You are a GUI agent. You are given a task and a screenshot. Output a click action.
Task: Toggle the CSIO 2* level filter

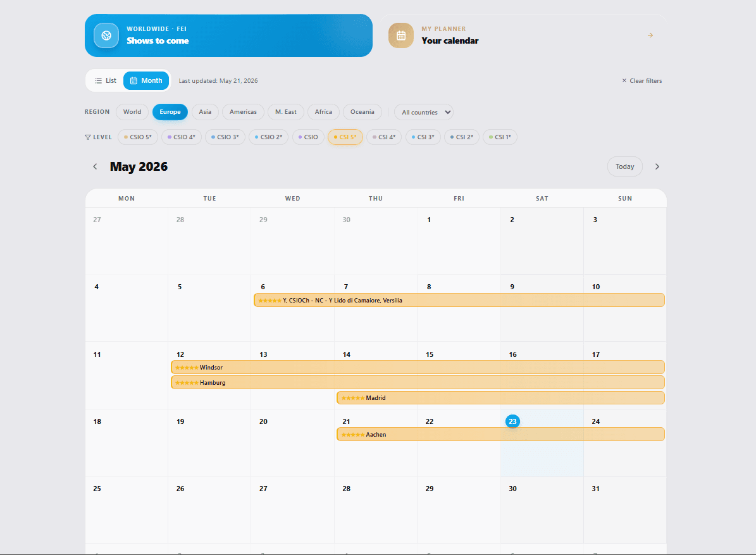point(268,137)
